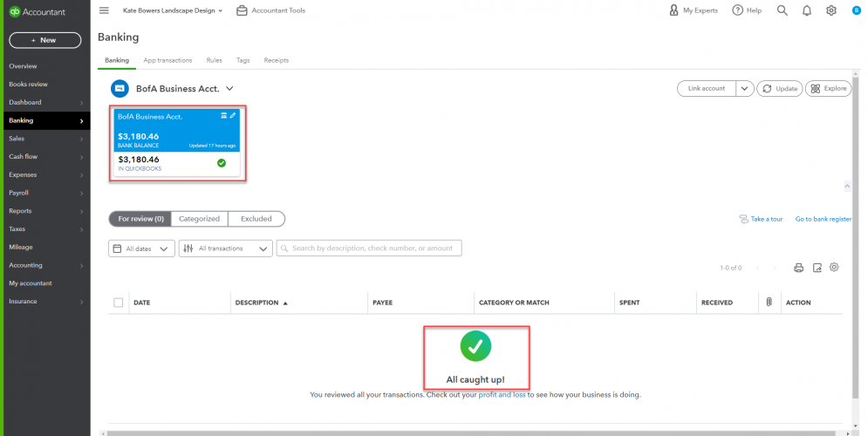This screenshot has width=868, height=436.
Task: Click the Take a tour link
Action: click(762, 219)
